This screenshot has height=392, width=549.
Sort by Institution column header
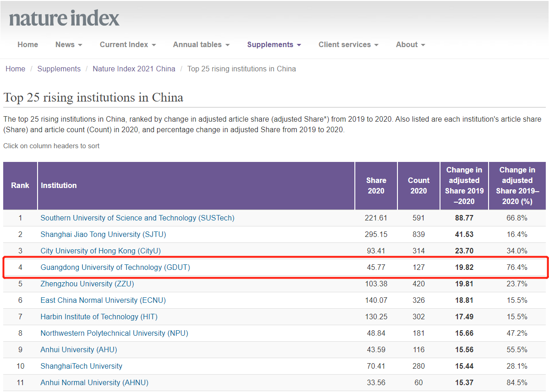click(59, 186)
